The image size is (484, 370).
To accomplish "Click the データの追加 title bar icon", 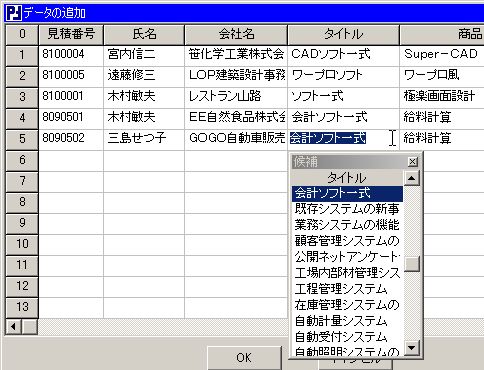I will 14,13.
